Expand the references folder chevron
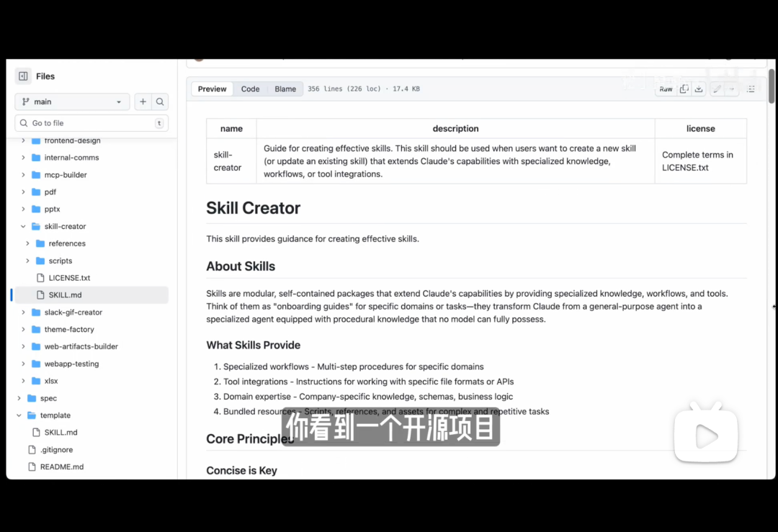The width and height of the screenshot is (778, 532). tap(28, 243)
